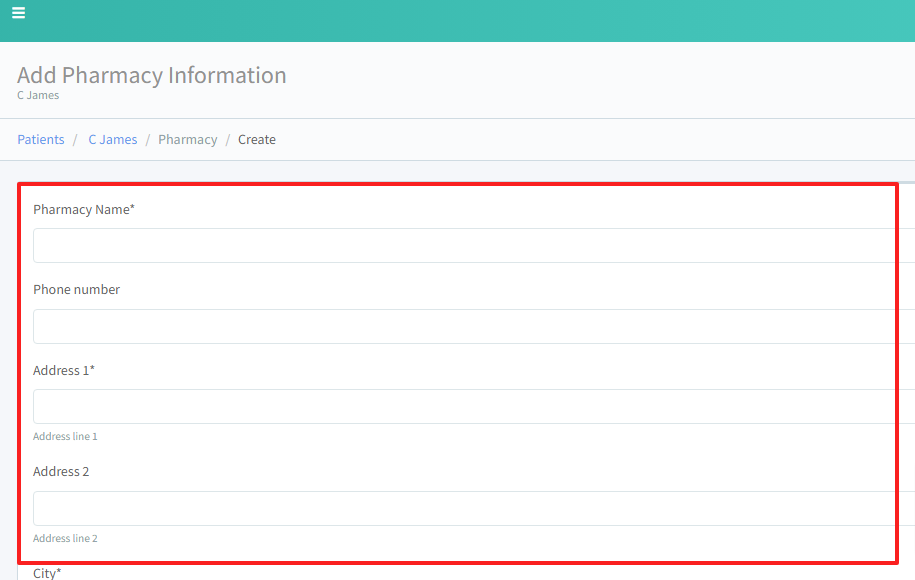Click the "Address line 1" hint text
This screenshot has width=915, height=580.
(65, 437)
